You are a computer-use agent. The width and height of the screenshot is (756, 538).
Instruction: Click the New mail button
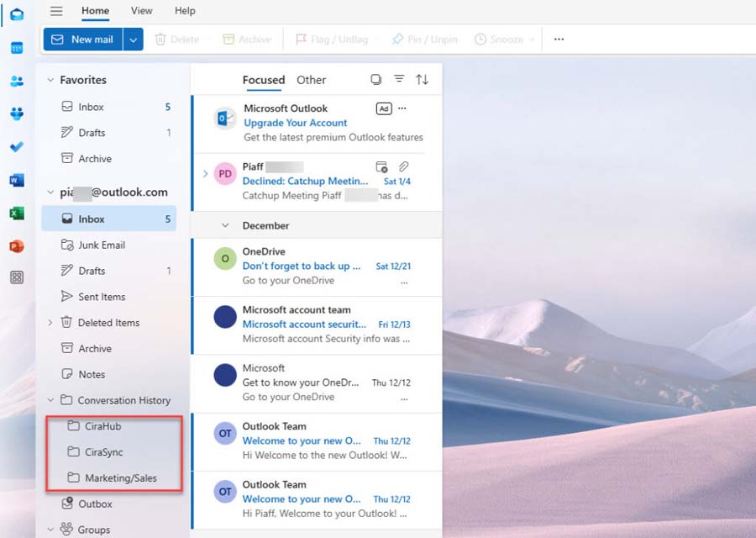pos(83,40)
